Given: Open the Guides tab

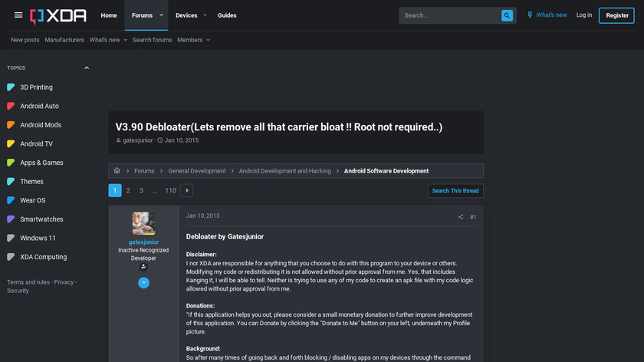Looking at the screenshot, I should point(227,15).
